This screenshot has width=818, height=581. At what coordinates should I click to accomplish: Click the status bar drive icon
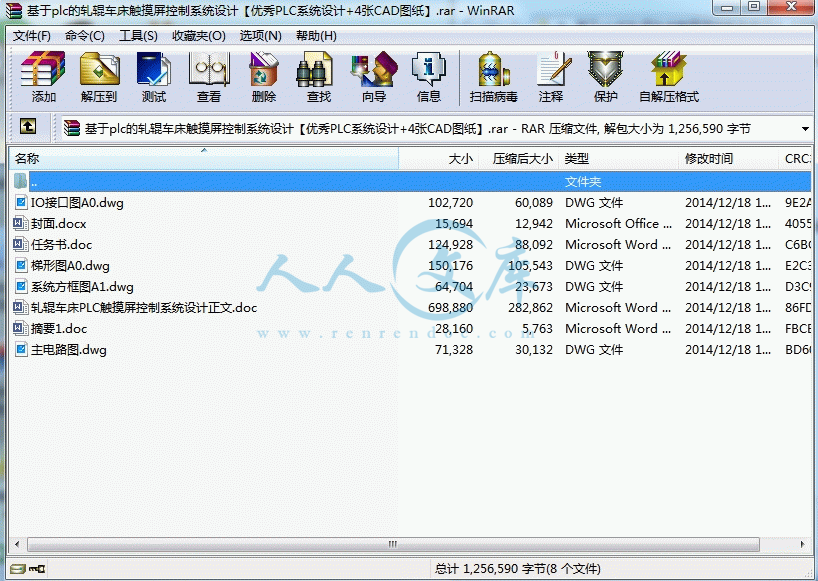[x=18, y=568]
